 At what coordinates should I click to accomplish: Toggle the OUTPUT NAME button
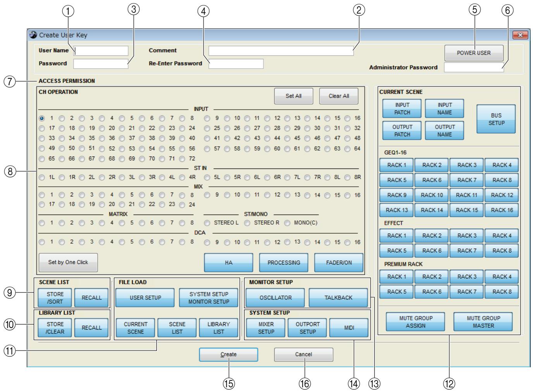coord(445,131)
